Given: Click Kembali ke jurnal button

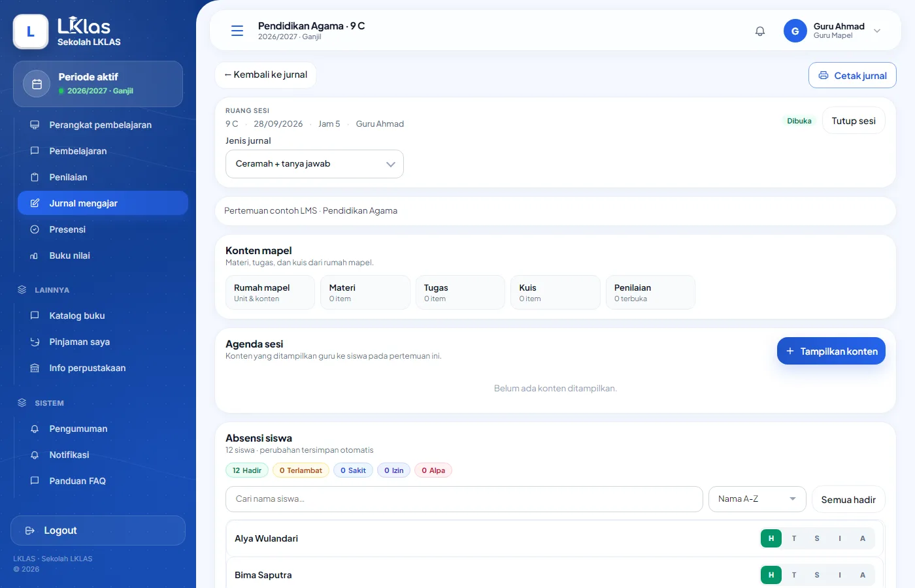Looking at the screenshot, I should [x=265, y=74].
